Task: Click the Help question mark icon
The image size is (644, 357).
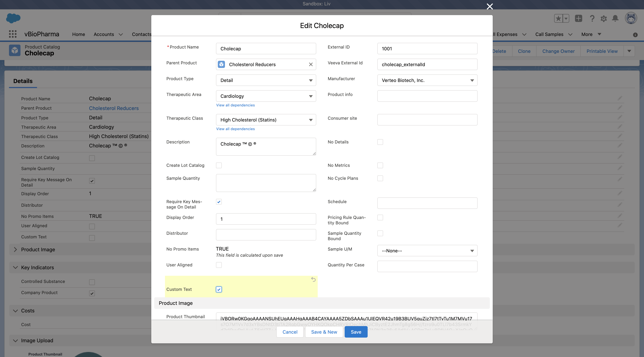Action: [x=592, y=19]
